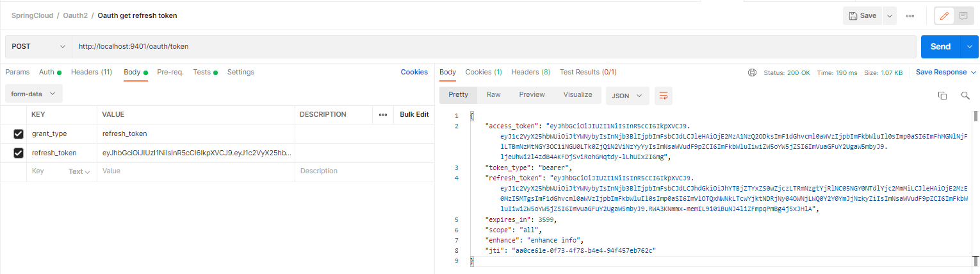
Task: Toggle word wrap icon in response
Action: point(663,96)
